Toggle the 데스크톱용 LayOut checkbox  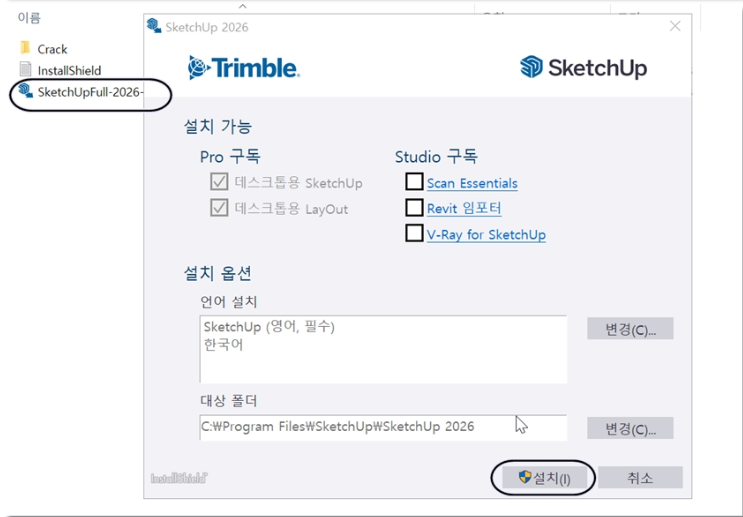point(219,208)
